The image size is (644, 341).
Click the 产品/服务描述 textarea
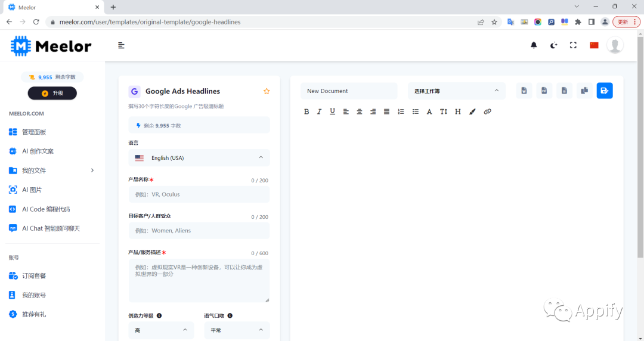coord(199,281)
